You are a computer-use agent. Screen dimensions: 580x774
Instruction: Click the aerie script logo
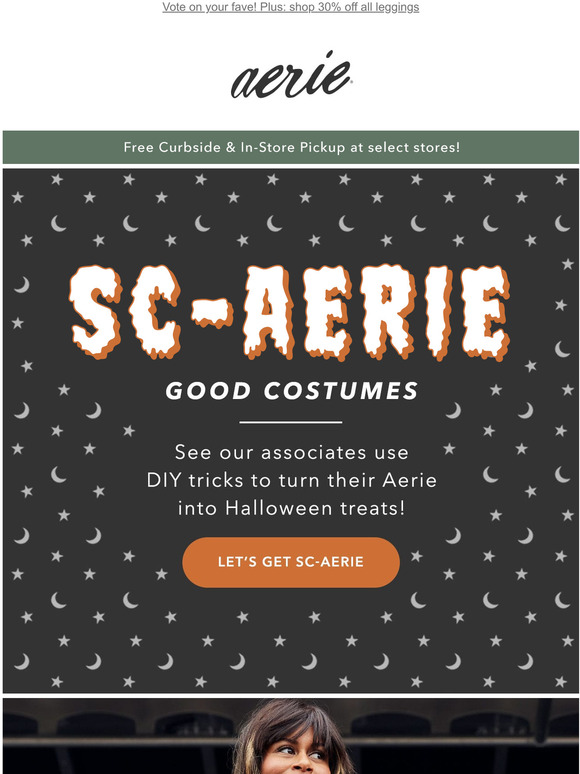pos(291,75)
